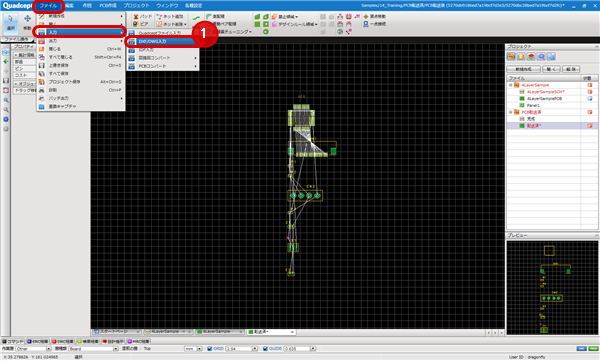Viewport: 600px width, 361px height.
Task: Toggle the GUIDE checkbox
Action: [x=265, y=349]
